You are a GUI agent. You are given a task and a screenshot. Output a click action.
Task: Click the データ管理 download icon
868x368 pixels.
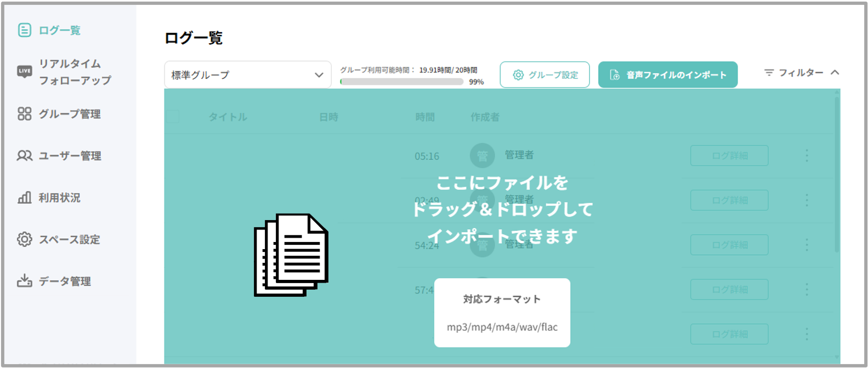point(24,281)
